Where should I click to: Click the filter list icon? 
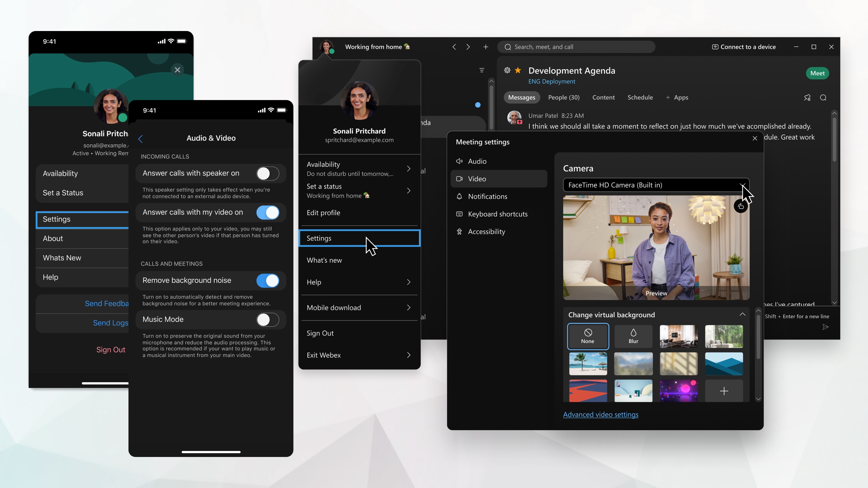(482, 70)
